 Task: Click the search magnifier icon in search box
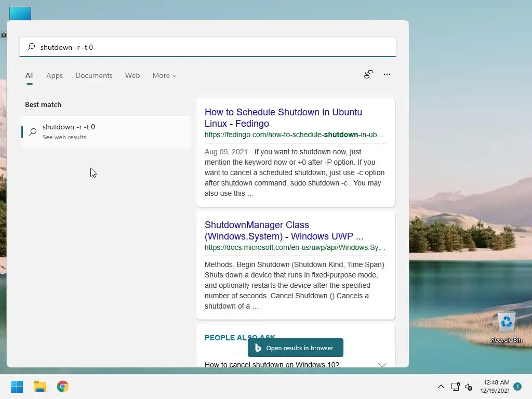point(31,47)
